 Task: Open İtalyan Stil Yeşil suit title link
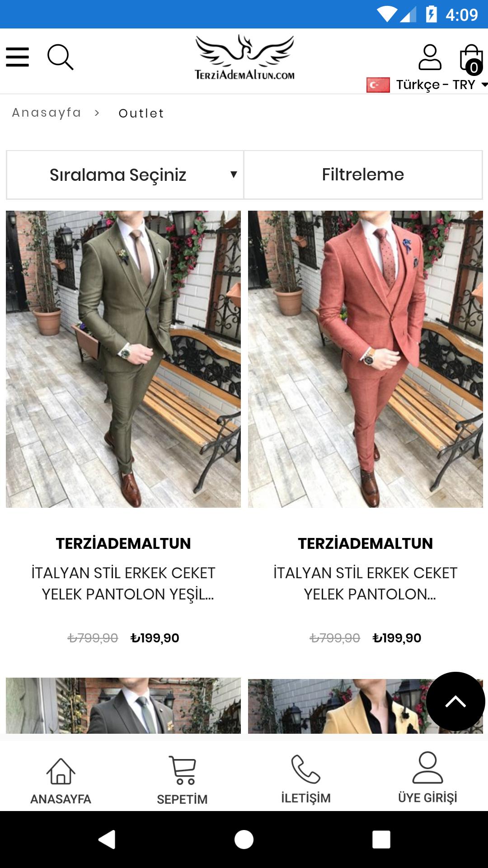[123, 583]
